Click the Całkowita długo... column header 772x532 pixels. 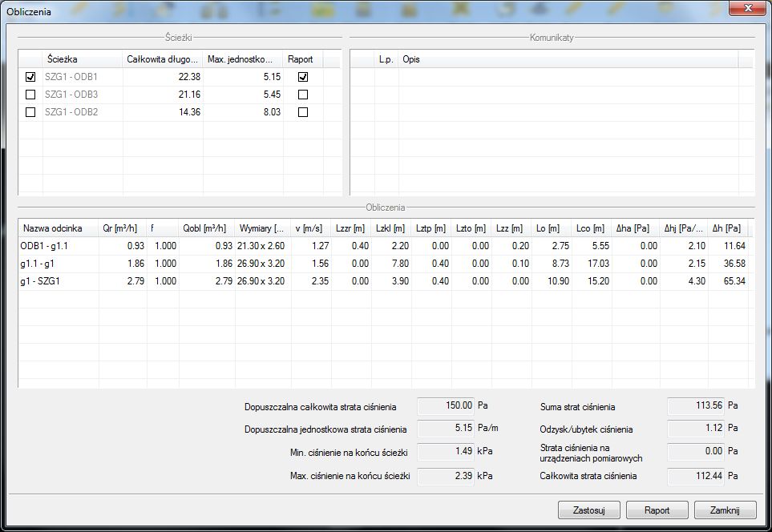point(163,59)
